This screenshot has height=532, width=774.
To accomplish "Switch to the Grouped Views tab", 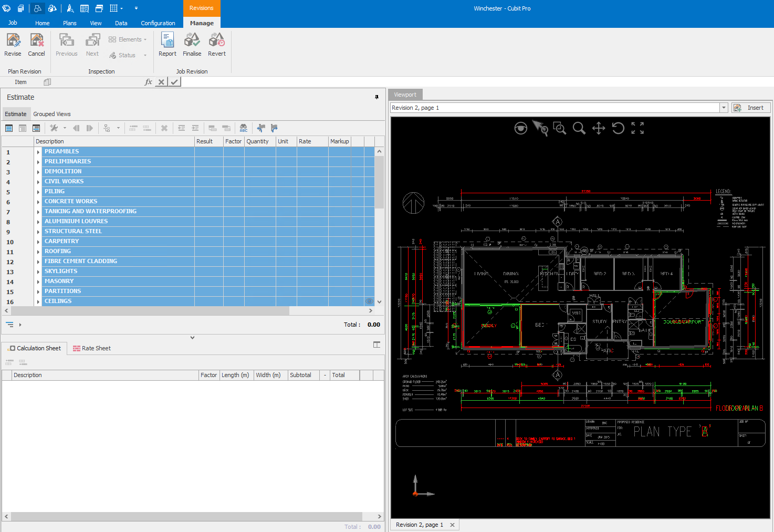I will tap(52, 114).
